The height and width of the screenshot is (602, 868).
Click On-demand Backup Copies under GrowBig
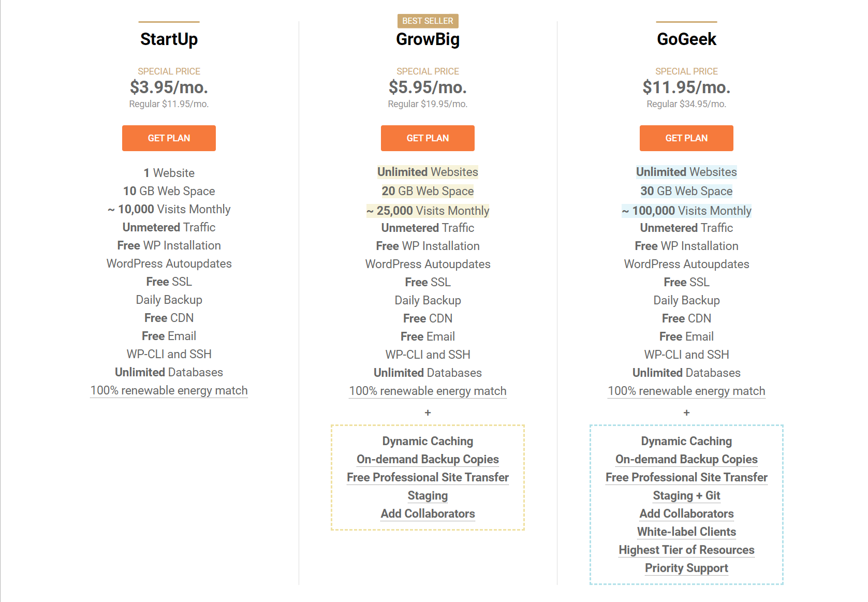pos(428,459)
